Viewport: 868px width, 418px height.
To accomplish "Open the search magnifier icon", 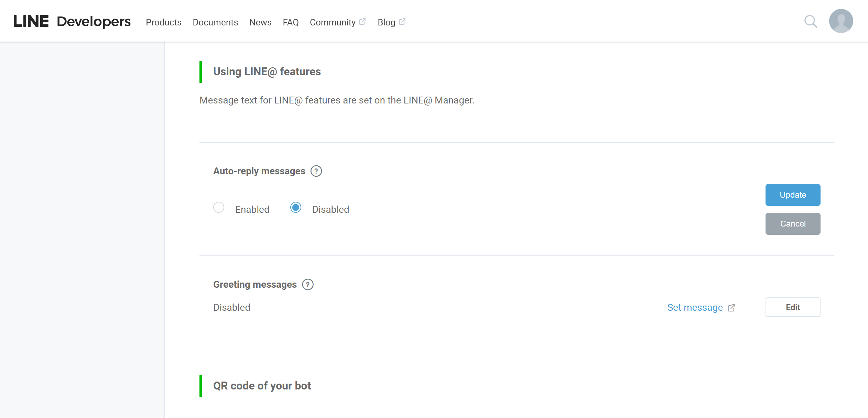I will [x=811, y=21].
